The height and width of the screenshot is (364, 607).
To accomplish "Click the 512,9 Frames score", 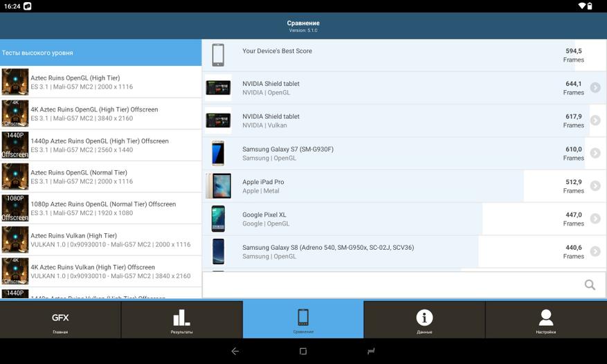I will point(573,186).
